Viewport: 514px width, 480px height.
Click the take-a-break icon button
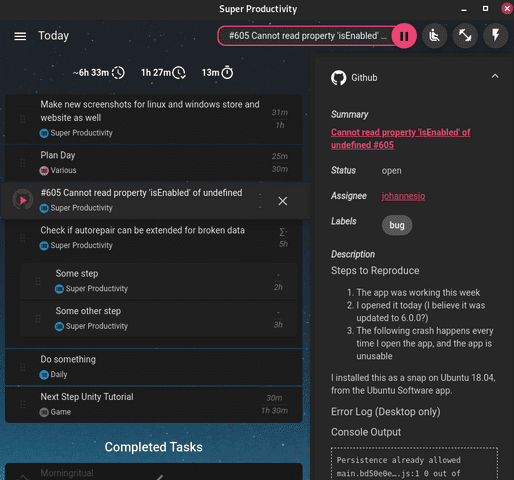(x=434, y=36)
